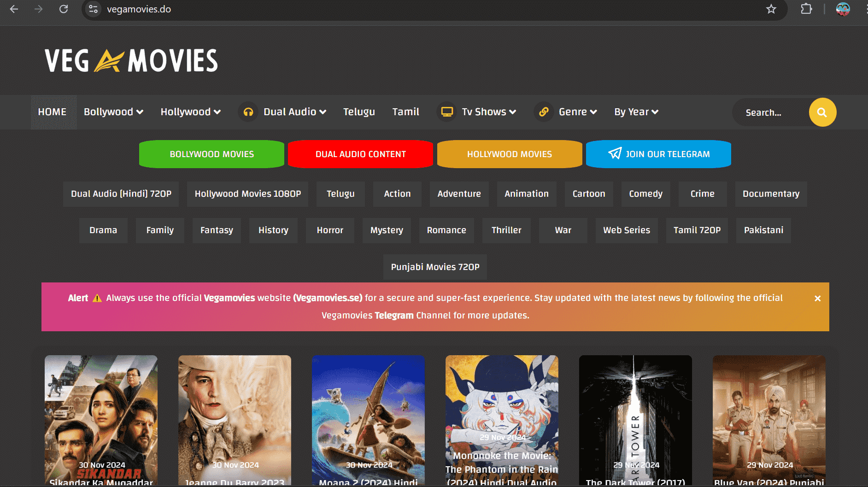Select the Thriller genre tag
The image size is (868, 487).
point(506,230)
